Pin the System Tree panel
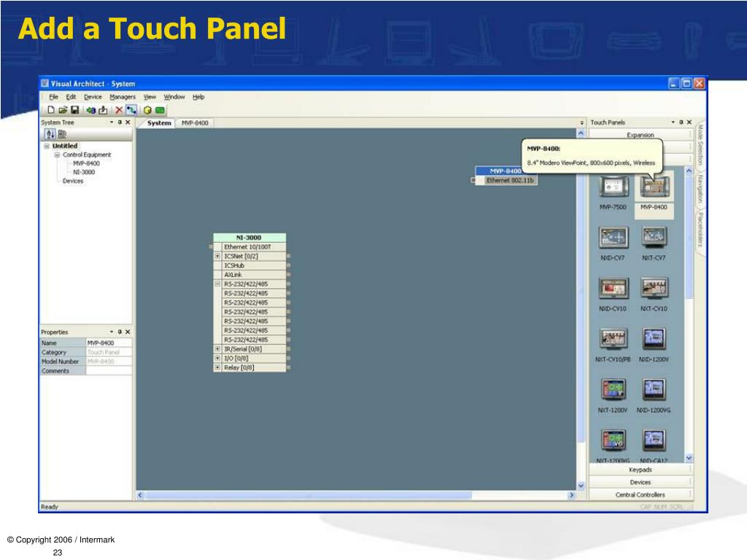Screen dimensions: 747x560 pos(120,122)
